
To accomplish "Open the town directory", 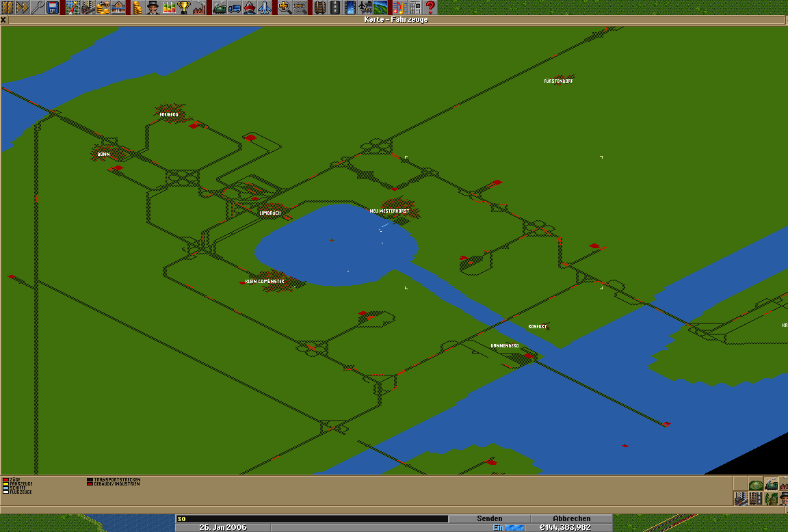I will click(x=88, y=7).
